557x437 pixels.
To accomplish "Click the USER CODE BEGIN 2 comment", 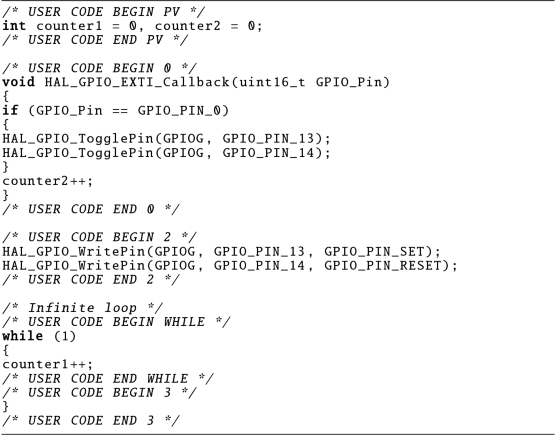I will [100, 237].
